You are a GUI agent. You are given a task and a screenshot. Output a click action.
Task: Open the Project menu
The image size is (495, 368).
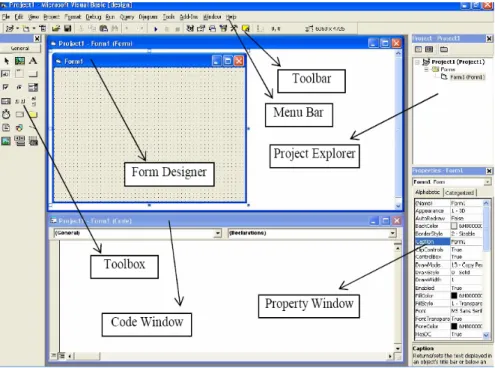(x=51, y=17)
